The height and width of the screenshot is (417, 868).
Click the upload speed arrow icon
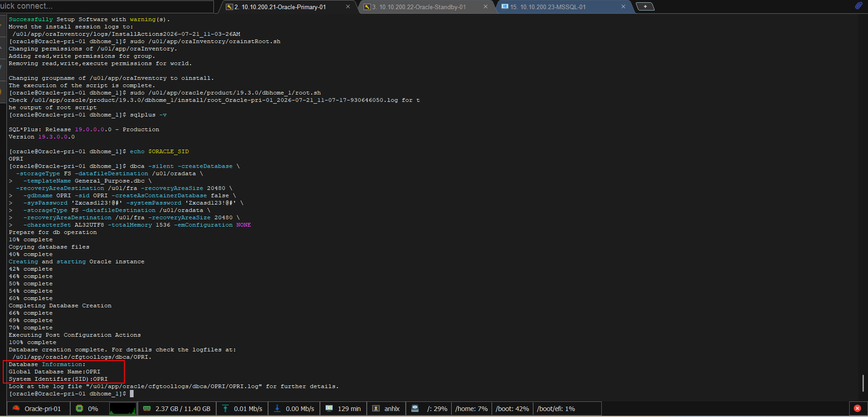[225, 408]
